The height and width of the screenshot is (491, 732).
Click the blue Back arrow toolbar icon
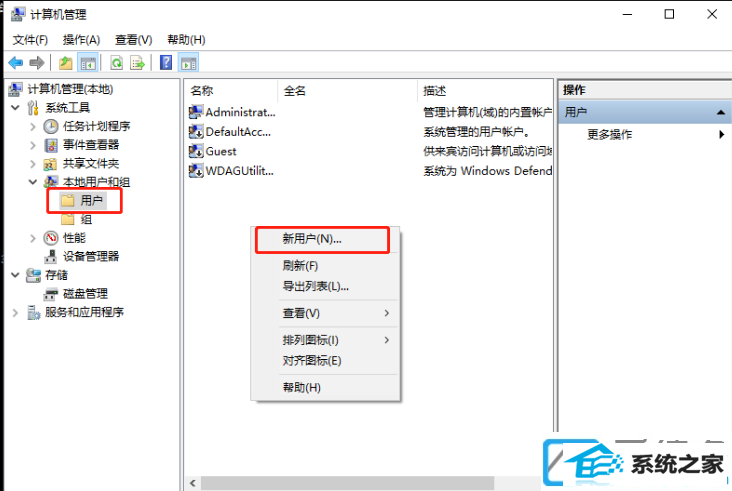tap(16, 63)
